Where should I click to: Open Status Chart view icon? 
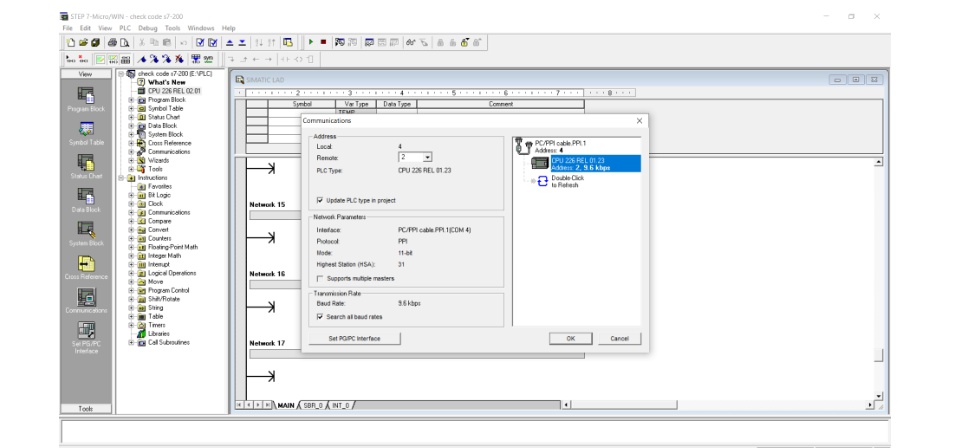tap(86, 163)
